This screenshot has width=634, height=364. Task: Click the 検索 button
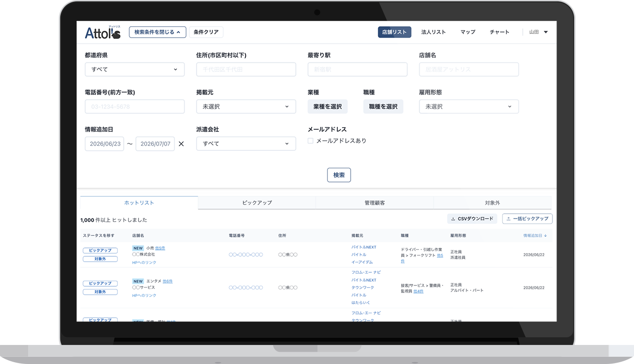point(339,175)
